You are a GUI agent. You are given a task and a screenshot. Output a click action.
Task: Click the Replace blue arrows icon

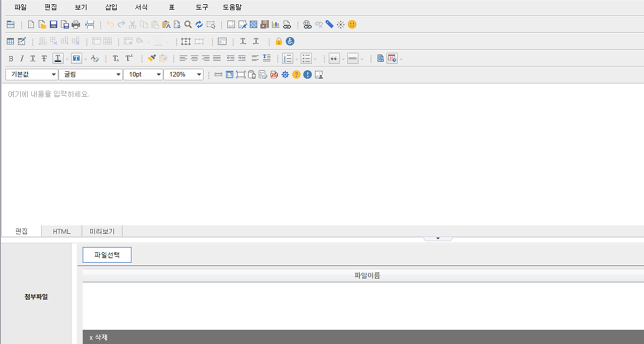(x=199, y=25)
